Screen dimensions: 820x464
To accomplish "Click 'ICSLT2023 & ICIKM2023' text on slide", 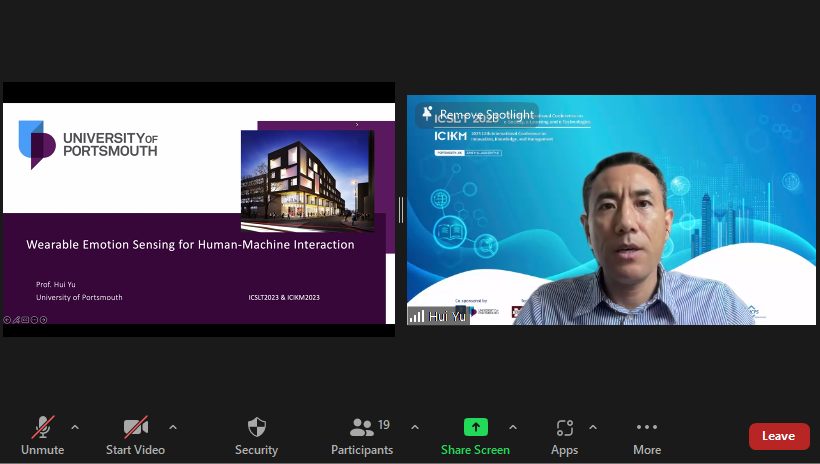I will pyautogui.click(x=284, y=297).
